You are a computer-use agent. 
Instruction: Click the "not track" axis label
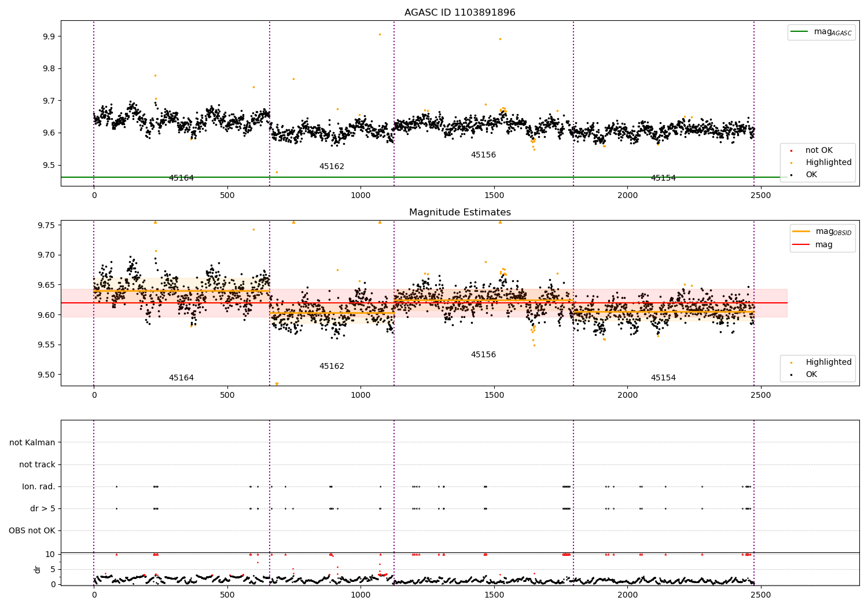(x=37, y=464)
